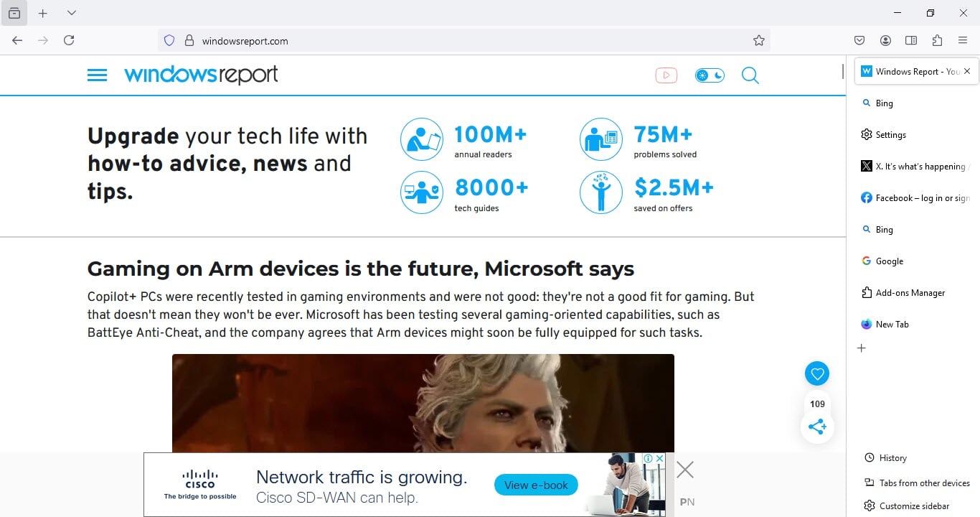Click the annual readers icon
Screen dimensions: 980x517
coord(422,139)
